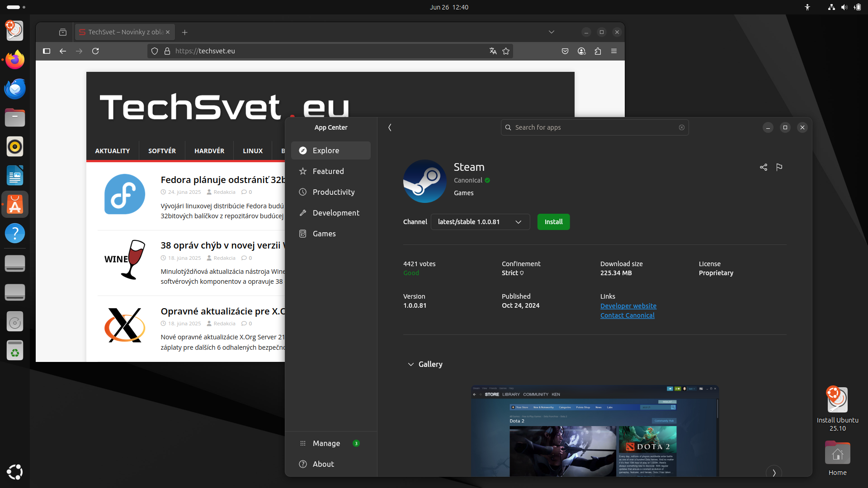Open the Wine 38 opráv chýb article
This screenshot has height=488, width=868.
coord(223,245)
